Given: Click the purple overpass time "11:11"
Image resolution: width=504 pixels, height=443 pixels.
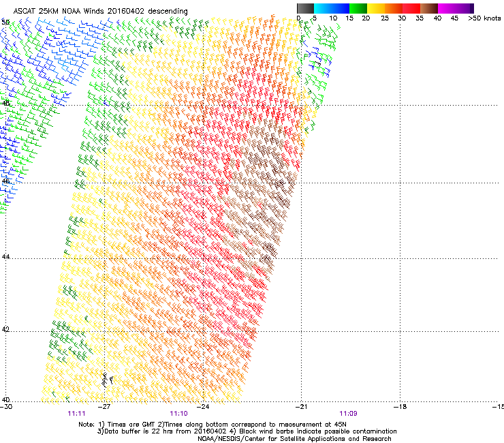Looking at the screenshot, I should tap(76, 414).
